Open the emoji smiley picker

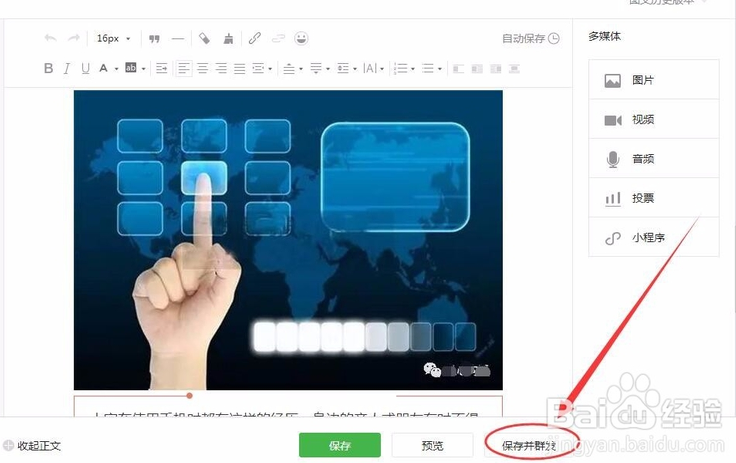click(x=301, y=38)
